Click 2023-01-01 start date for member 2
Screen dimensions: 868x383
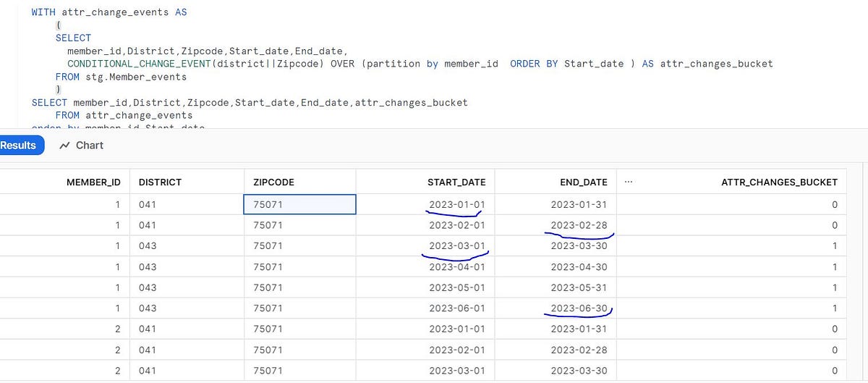pos(456,329)
